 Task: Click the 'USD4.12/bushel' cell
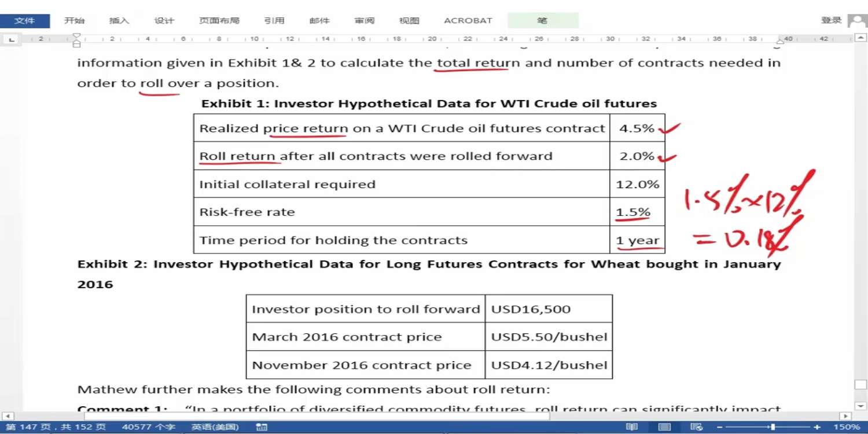pyautogui.click(x=549, y=365)
